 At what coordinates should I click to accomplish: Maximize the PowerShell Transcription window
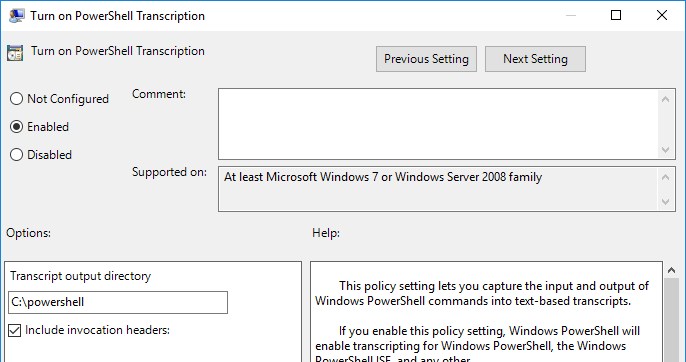coord(616,15)
